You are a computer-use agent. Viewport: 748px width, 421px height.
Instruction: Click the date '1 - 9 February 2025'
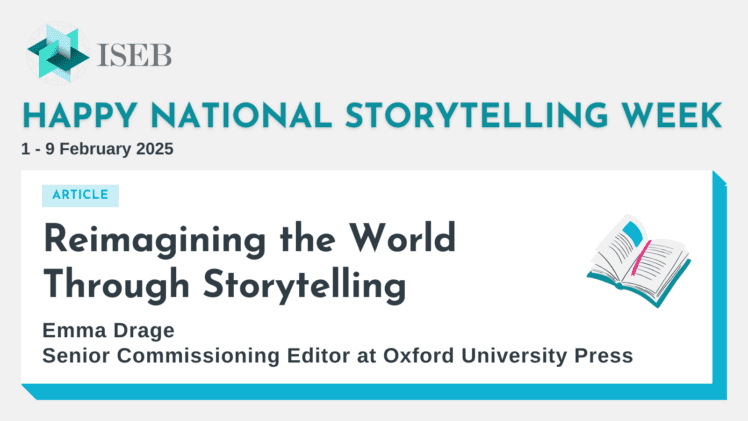pyautogui.click(x=97, y=149)
